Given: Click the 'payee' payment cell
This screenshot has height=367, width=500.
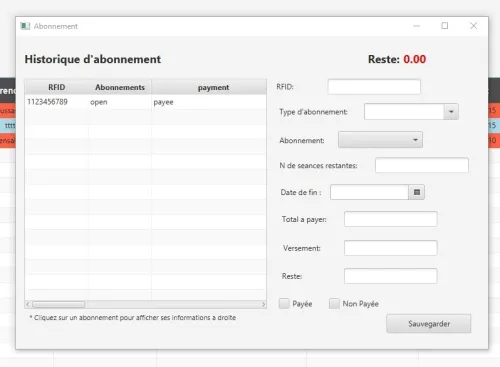Looking at the screenshot, I should point(209,102).
